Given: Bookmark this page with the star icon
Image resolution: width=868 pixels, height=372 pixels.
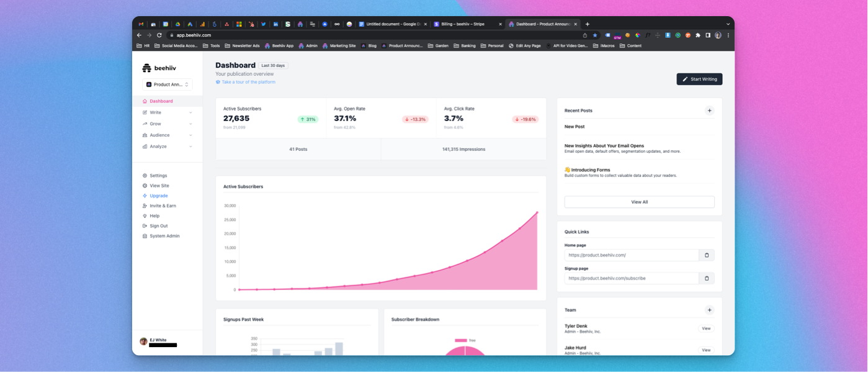Looking at the screenshot, I should tap(595, 35).
